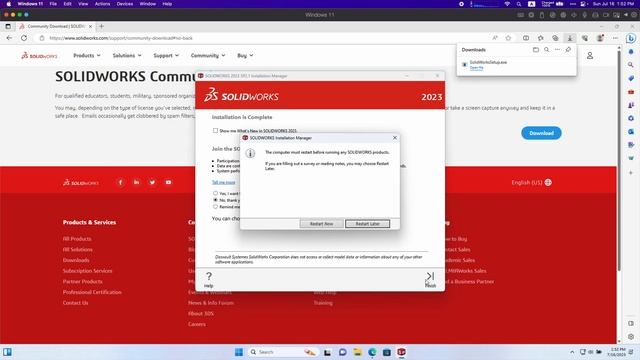Click the blue Download button
Screen dimensions: 640x360
(x=541, y=133)
